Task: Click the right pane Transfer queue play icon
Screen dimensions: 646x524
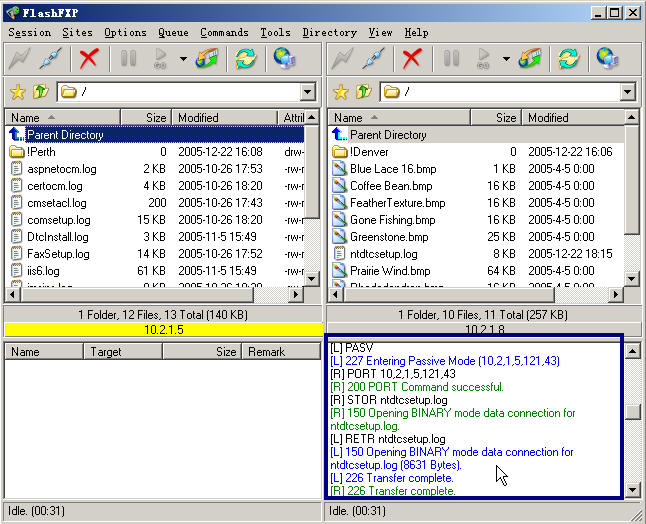Action: point(483,58)
